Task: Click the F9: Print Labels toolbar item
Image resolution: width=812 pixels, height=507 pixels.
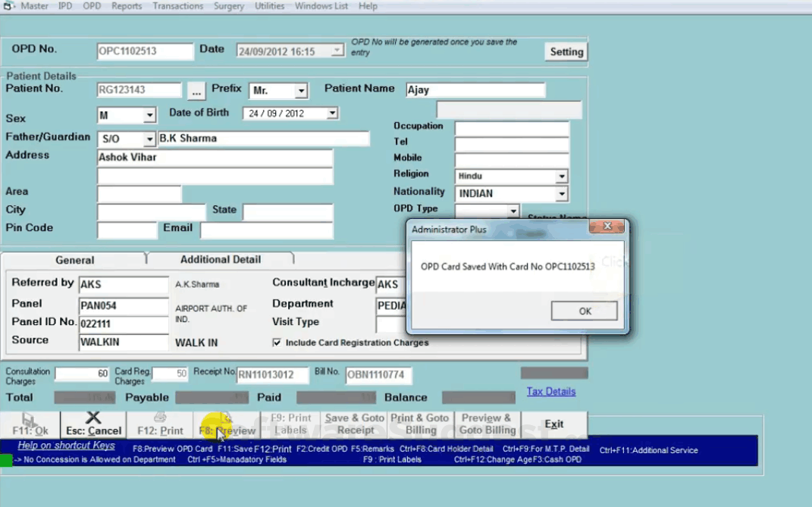Action: [x=289, y=424]
